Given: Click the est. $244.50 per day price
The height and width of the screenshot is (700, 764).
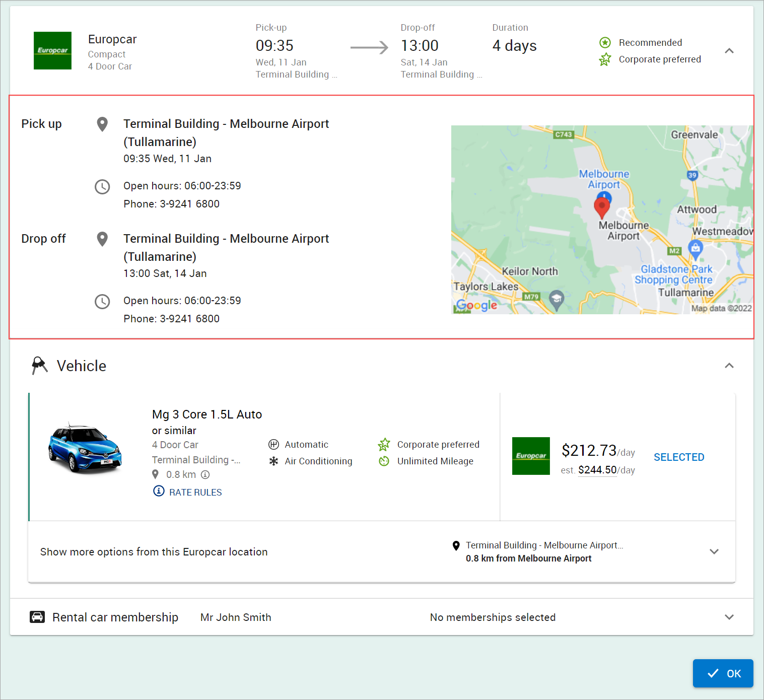Looking at the screenshot, I should click(598, 470).
